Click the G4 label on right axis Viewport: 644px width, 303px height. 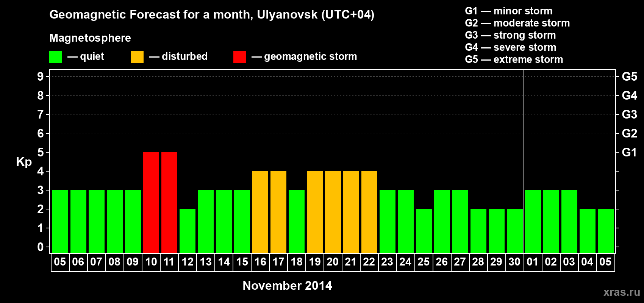pyautogui.click(x=630, y=95)
